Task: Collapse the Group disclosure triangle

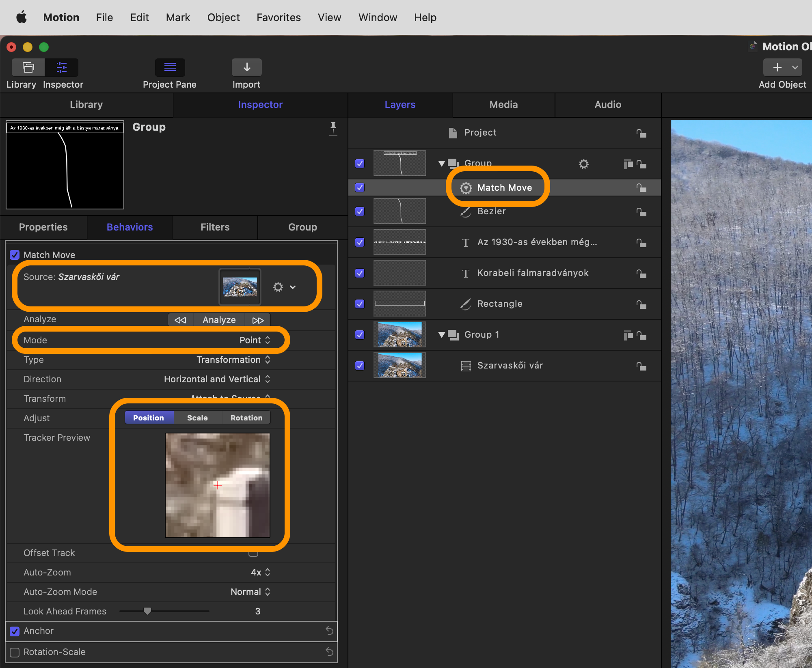Action: tap(442, 164)
